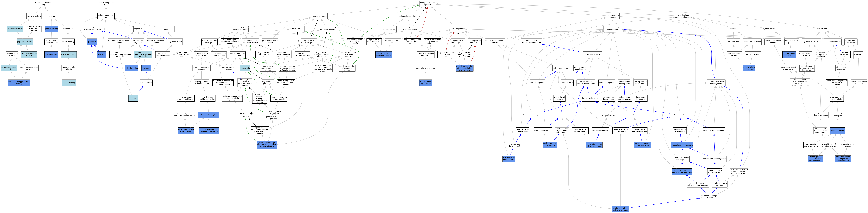Viewport: 868px width, 213px height.
Task: Click the 'C-terminal protein deglutamylation' node
Action: point(186,130)
